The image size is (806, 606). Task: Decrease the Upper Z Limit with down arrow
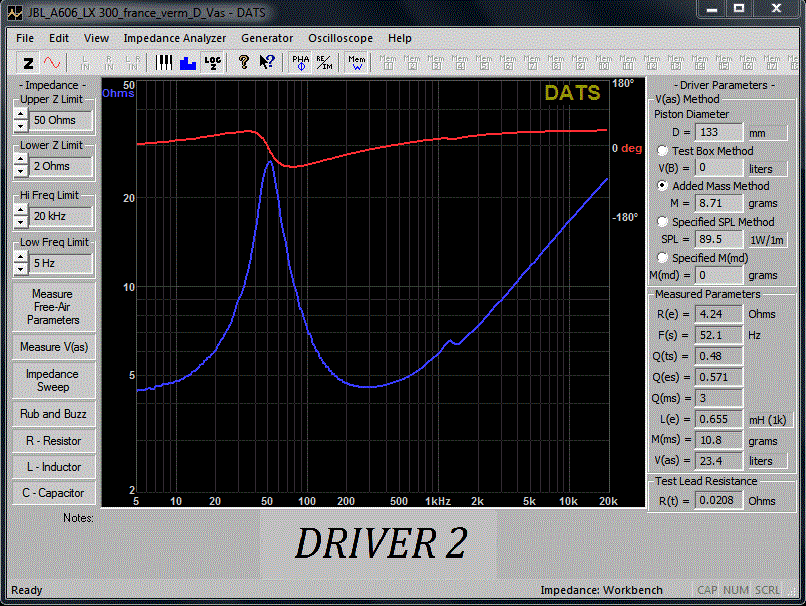[20, 125]
